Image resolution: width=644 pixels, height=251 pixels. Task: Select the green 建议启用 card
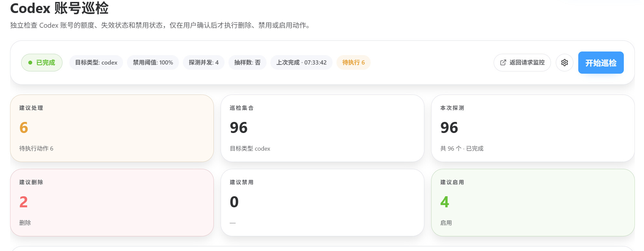point(533,202)
